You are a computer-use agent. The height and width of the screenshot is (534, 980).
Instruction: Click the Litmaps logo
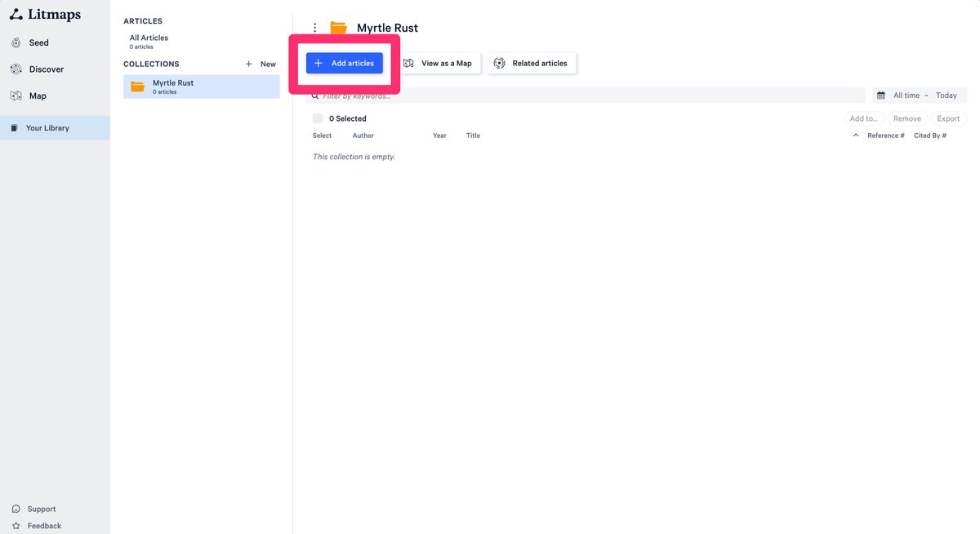pos(45,14)
